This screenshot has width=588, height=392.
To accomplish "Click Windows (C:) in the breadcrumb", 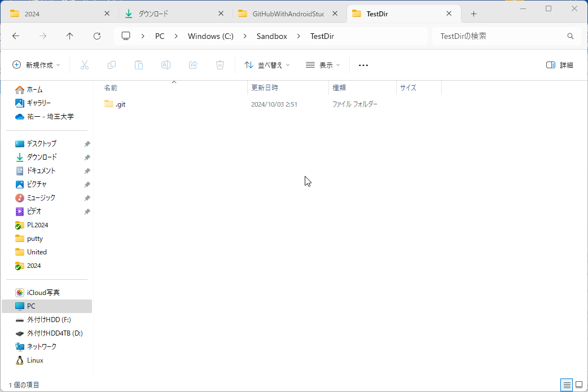I will [x=210, y=36].
